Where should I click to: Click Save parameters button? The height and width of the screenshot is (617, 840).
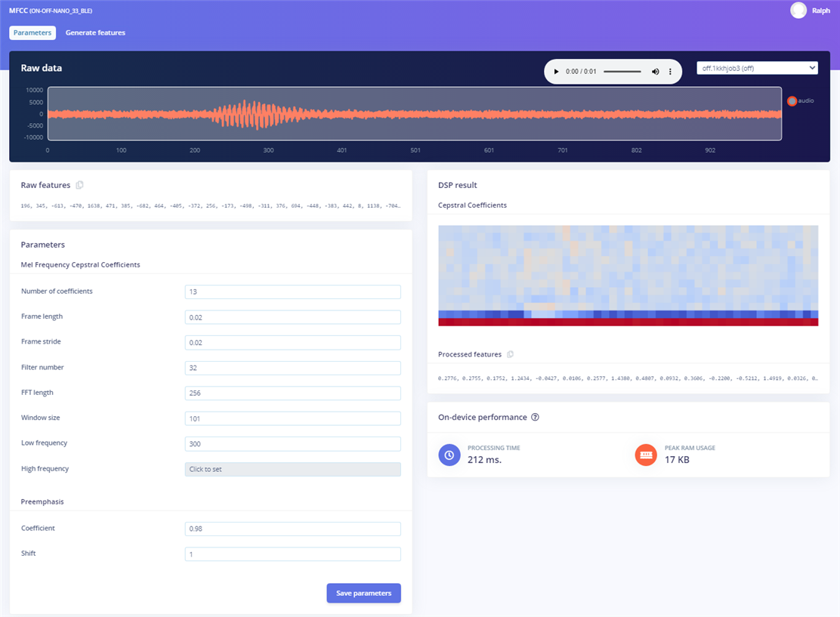pyautogui.click(x=364, y=593)
